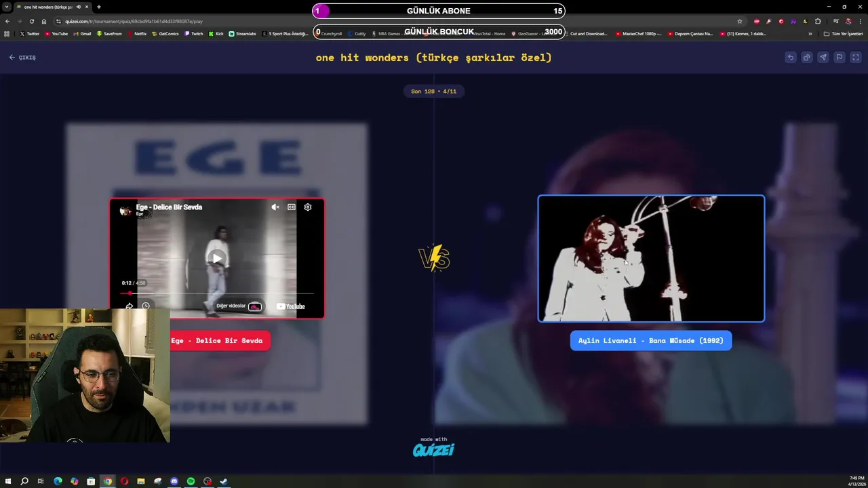
Task: Click the copy/share-link icon in the Quizei header
Action: (806, 58)
